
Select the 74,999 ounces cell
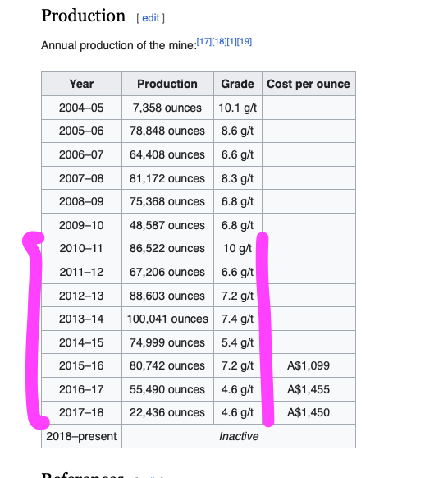click(167, 342)
